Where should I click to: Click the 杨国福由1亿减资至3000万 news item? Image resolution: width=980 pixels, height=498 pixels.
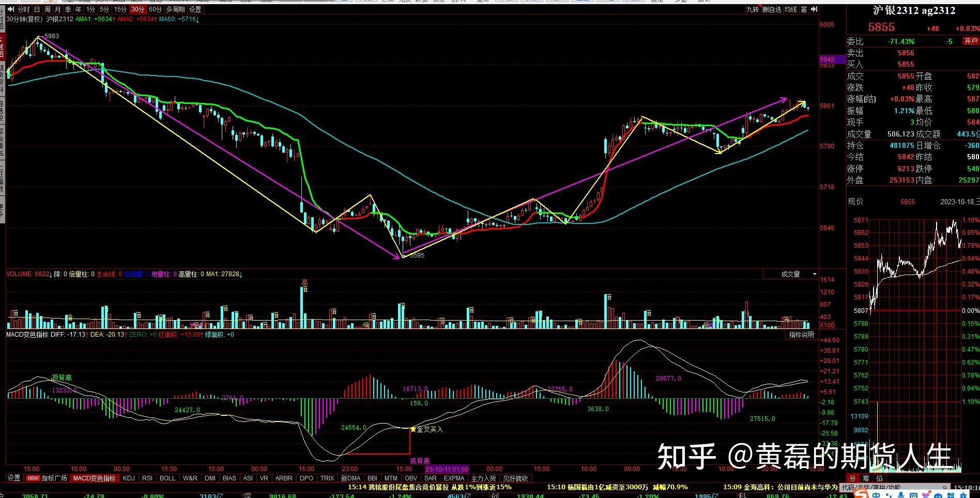[x=617, y=487]
